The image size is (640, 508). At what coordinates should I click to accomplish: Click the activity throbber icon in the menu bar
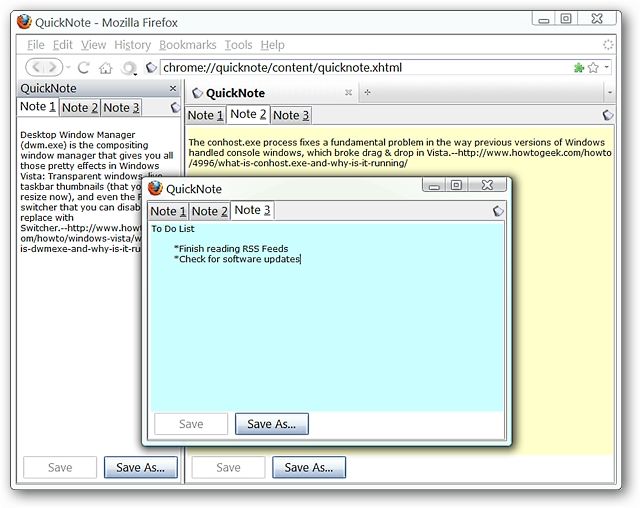click(x=608, y=45)
